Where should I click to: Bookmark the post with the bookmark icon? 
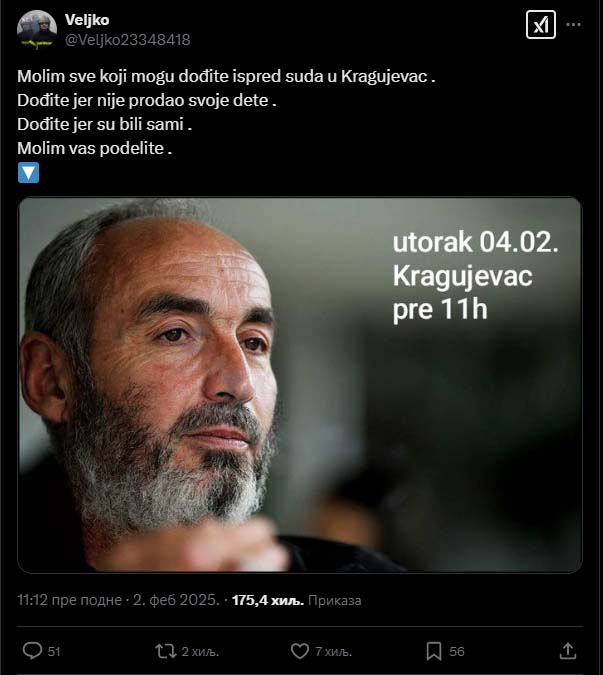[434, 651]
